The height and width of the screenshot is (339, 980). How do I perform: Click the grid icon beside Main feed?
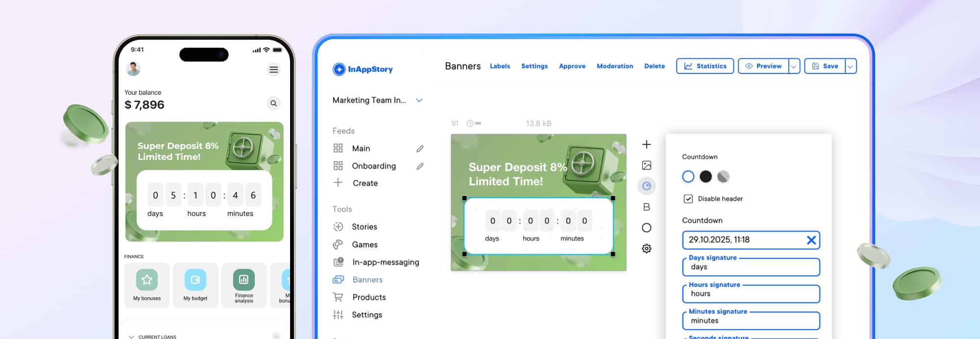pyautogui.click(x=338, y=148)
